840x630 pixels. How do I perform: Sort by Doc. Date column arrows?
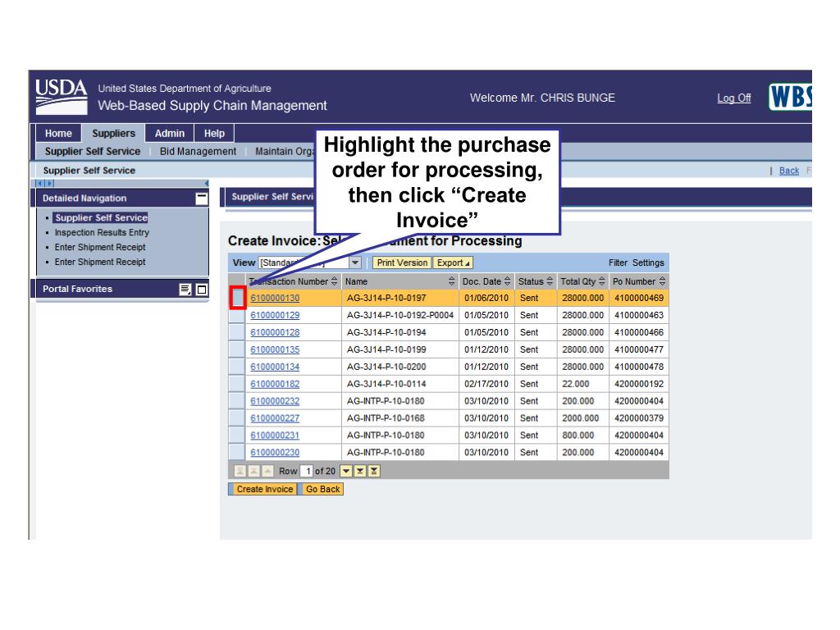pyautogui.click(x=507, y=281)
